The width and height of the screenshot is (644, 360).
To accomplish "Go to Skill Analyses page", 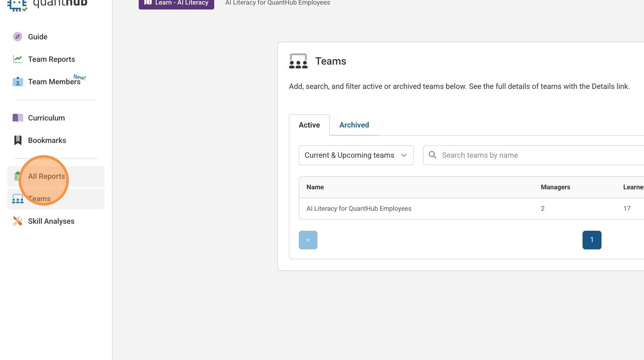I will [51, 221].
